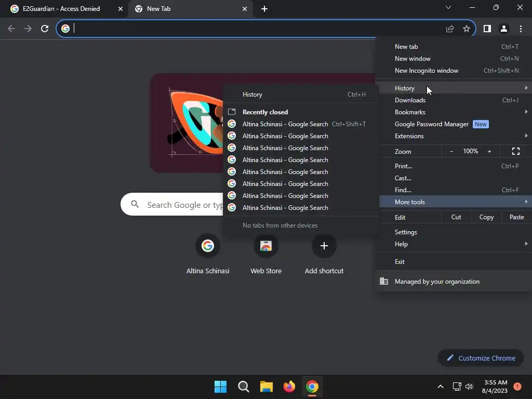
Task: Click Managed by your organization
Action: pyautogui.click(x=454, y=281)
